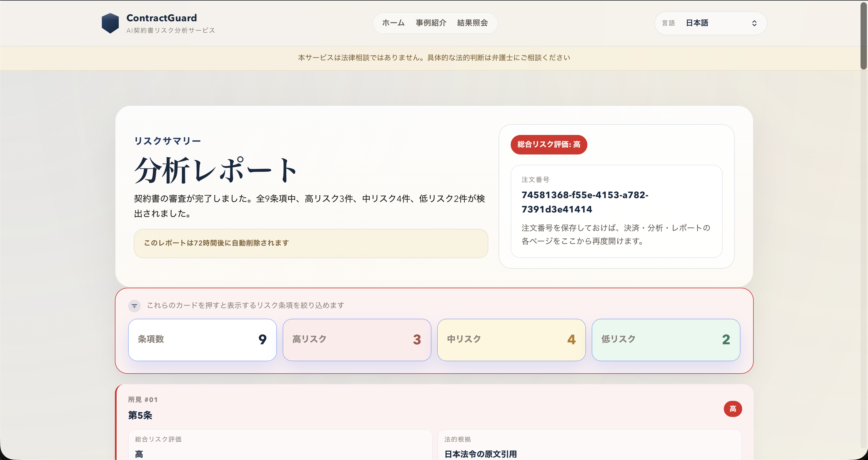868x460 pixels.
Task: Click the chevron arrows on the language selector
Action: click(x=754, y=23)
